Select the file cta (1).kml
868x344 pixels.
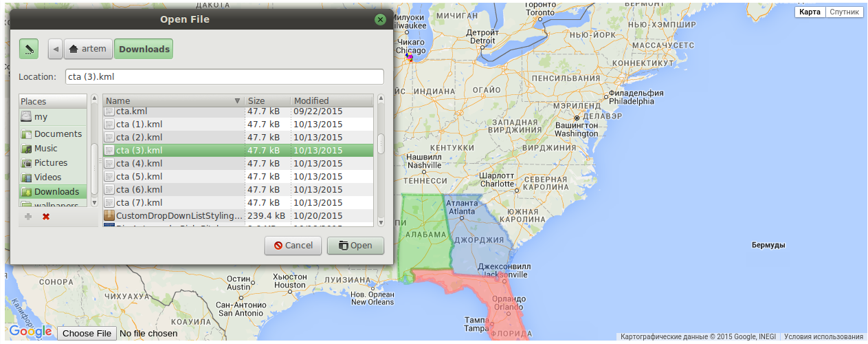click(238, 124)
